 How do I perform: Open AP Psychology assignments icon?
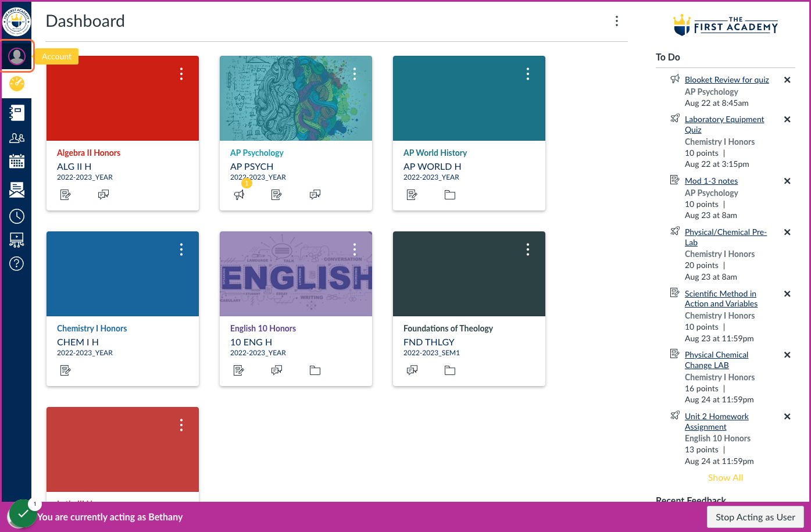pyautogui.click(x=277, y=195)
